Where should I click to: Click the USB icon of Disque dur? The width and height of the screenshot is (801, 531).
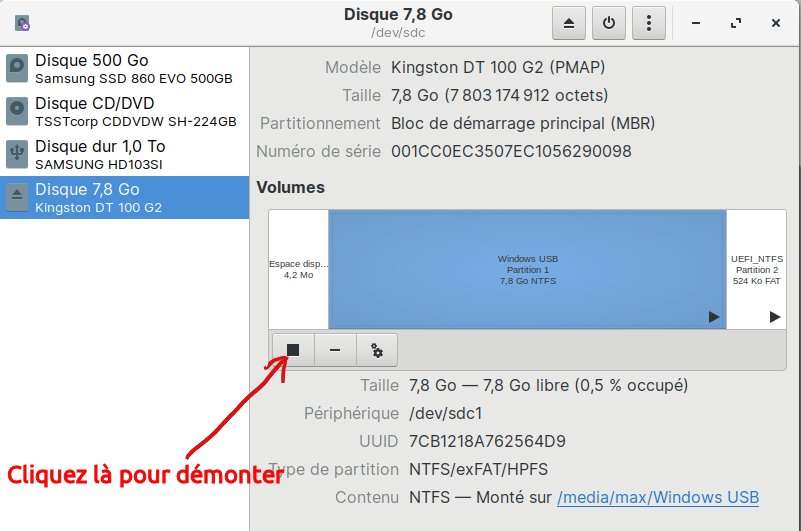pos(17,154)
